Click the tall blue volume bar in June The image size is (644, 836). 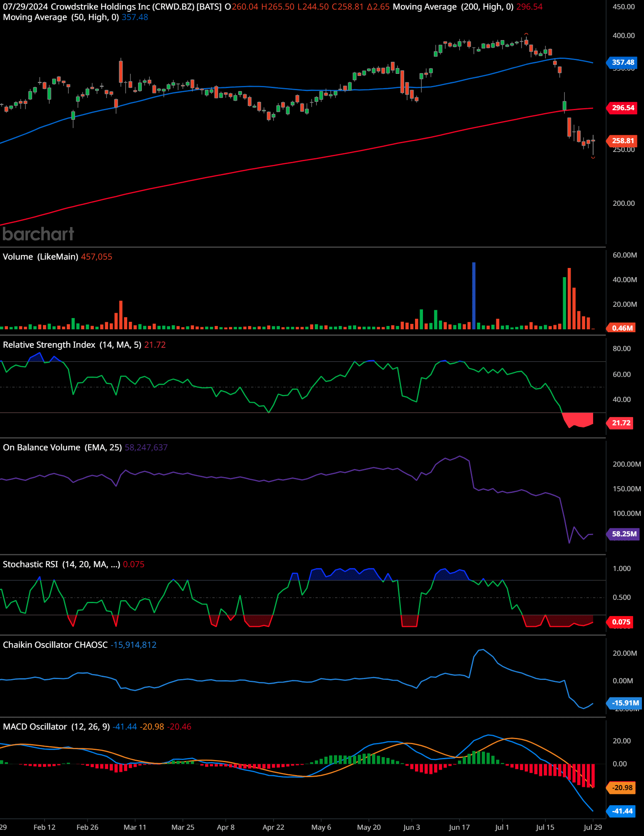pyautogui.click(x=474, y=296)
